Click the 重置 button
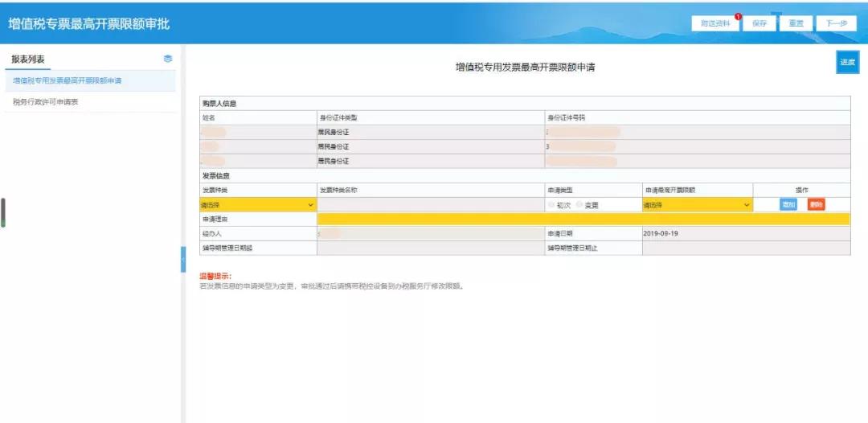Viewport: 868px width, 423px height. pos(796,24)
